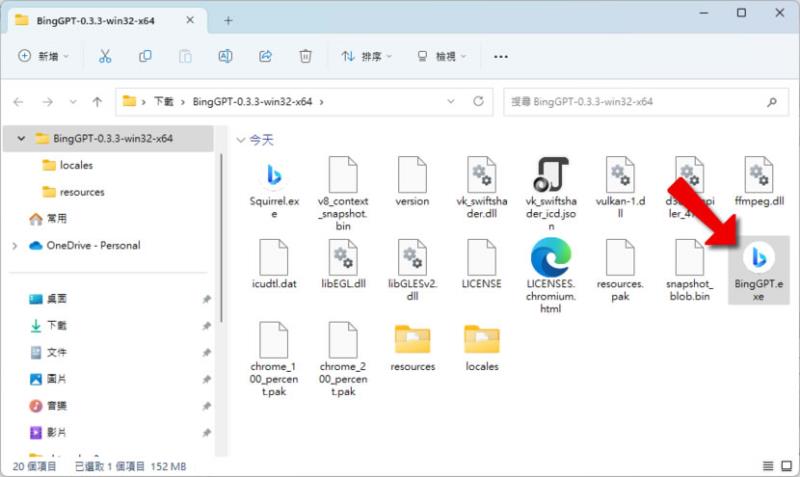Go up one folder level
800x477 pixels.
coord(97,102)
